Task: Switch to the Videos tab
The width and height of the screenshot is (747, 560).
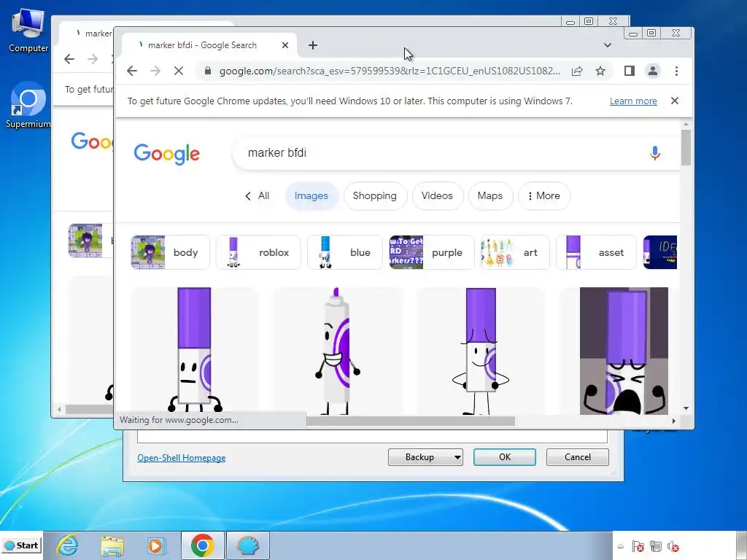Action: 437,195
